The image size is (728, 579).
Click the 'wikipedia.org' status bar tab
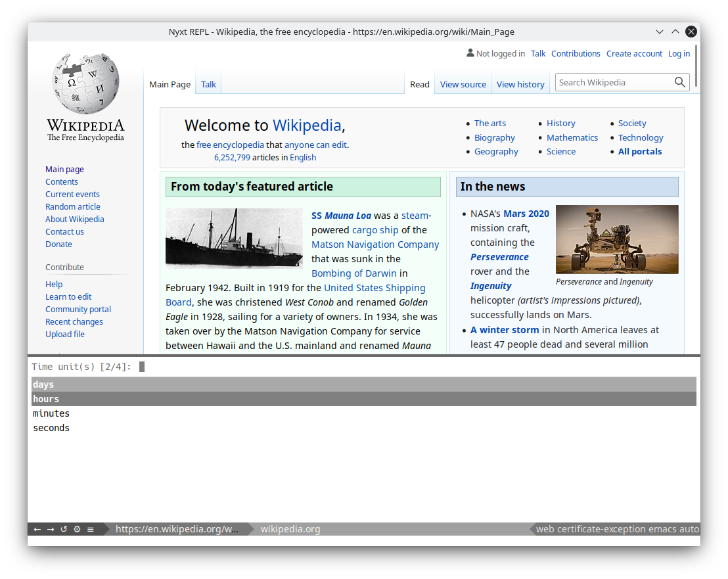pyautogui.click(x=290, y=529)
